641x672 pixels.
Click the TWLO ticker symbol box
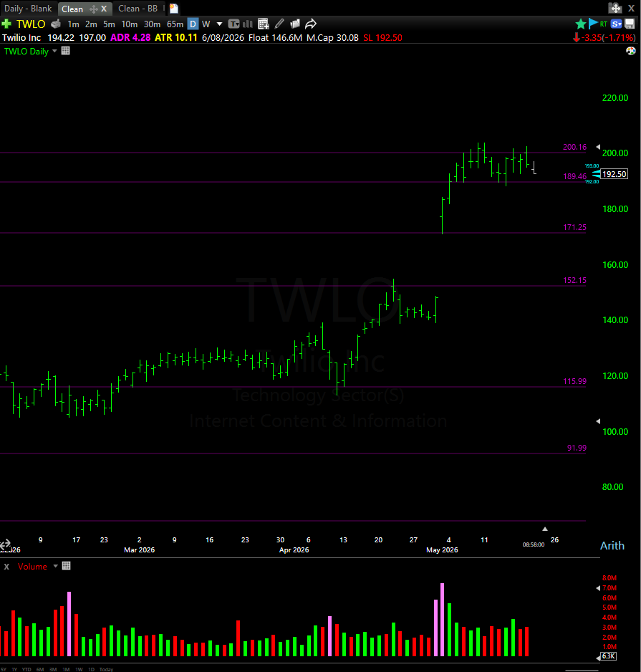tap(31, 24)
